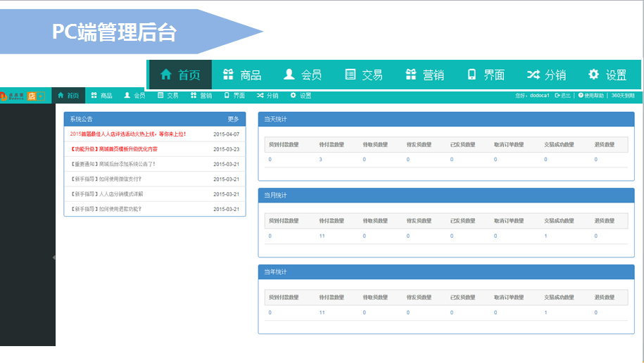644x363 pixels.
Task: Click the 当年统计 panel header
Action: [446, 272]
